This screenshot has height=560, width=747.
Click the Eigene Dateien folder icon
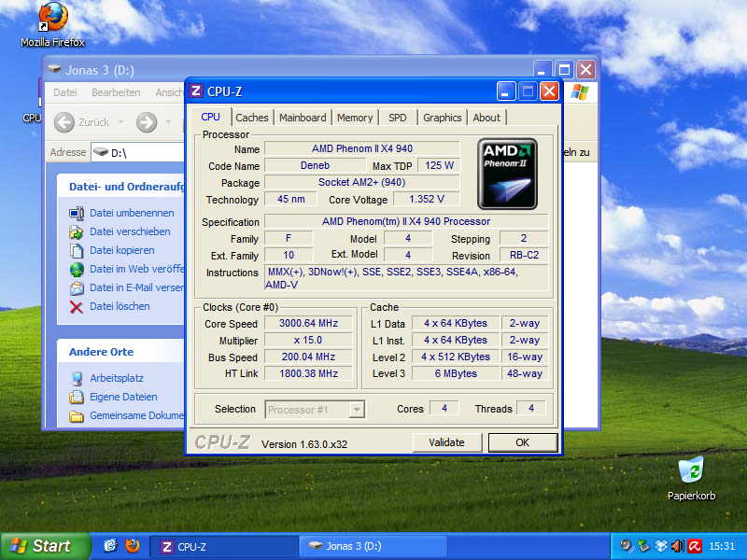tap(77, 397)
